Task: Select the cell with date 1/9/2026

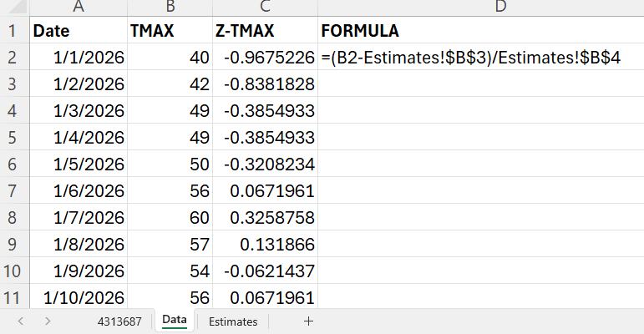Action: pos(79,271)
